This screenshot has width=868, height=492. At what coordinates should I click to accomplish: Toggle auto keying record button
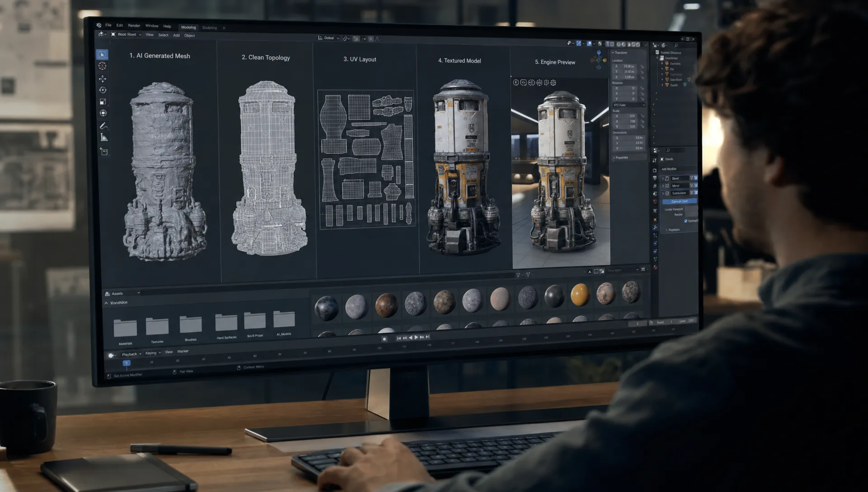coord(384,339)
